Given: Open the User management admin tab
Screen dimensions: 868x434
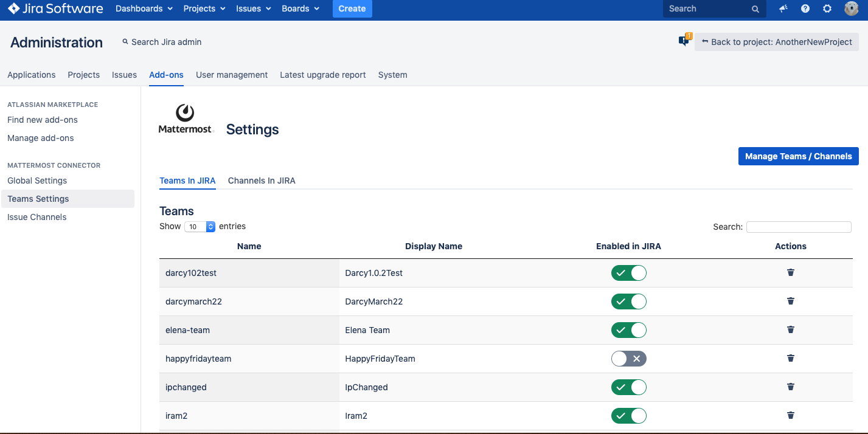Looking at the screenshot, I should [x=232, y=75].
